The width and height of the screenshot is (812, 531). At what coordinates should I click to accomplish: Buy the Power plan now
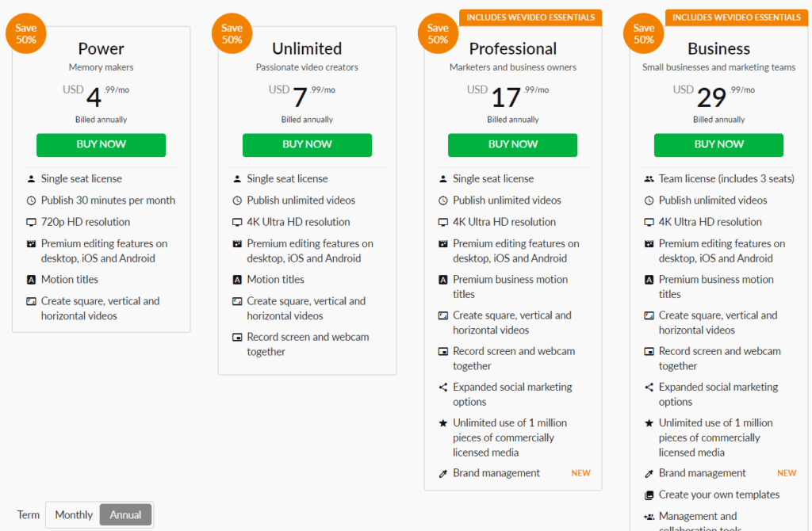101,145
